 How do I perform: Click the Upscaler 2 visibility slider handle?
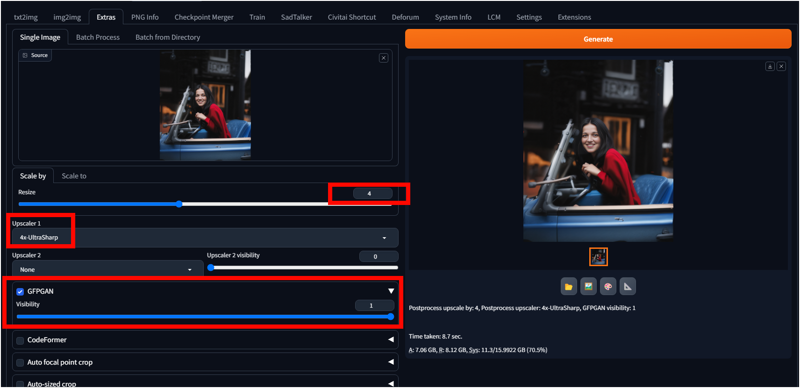[211, 267]
